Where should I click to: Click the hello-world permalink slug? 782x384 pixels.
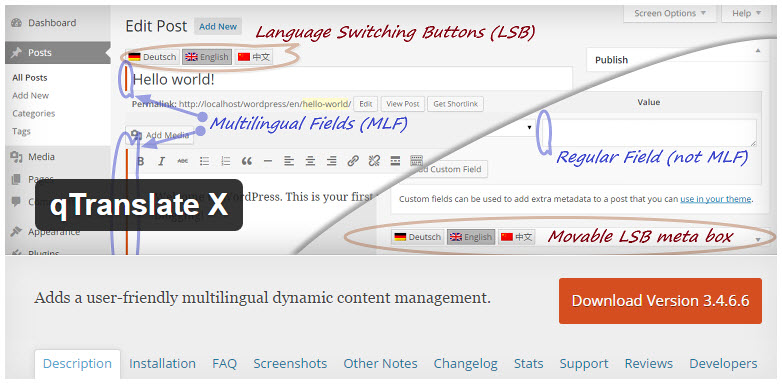[326, 104]
